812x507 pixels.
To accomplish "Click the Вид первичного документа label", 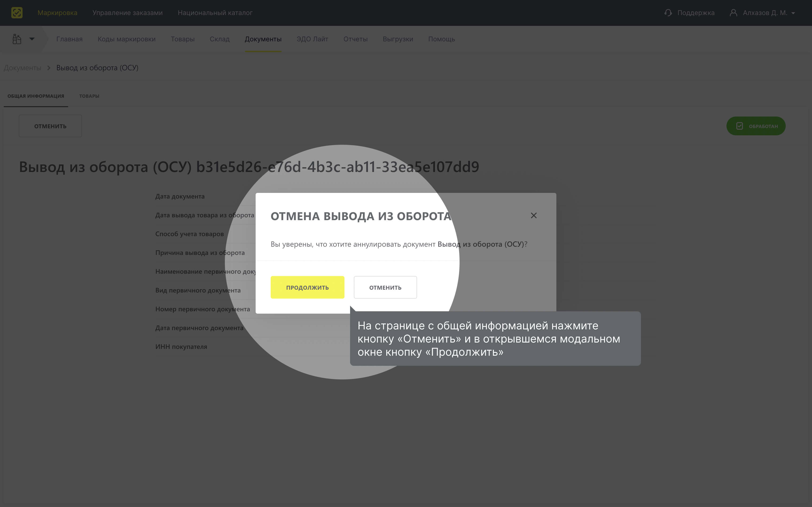I will pos(198,290).
